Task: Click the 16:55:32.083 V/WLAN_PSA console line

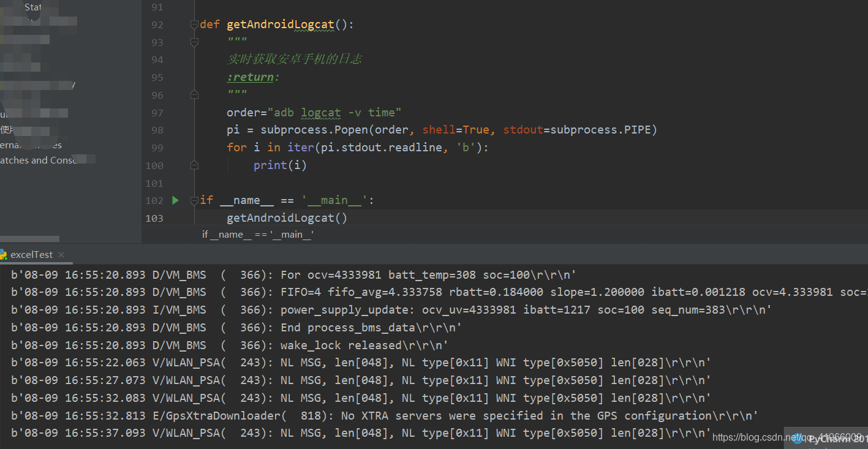Action: click(x=361, y=398)
